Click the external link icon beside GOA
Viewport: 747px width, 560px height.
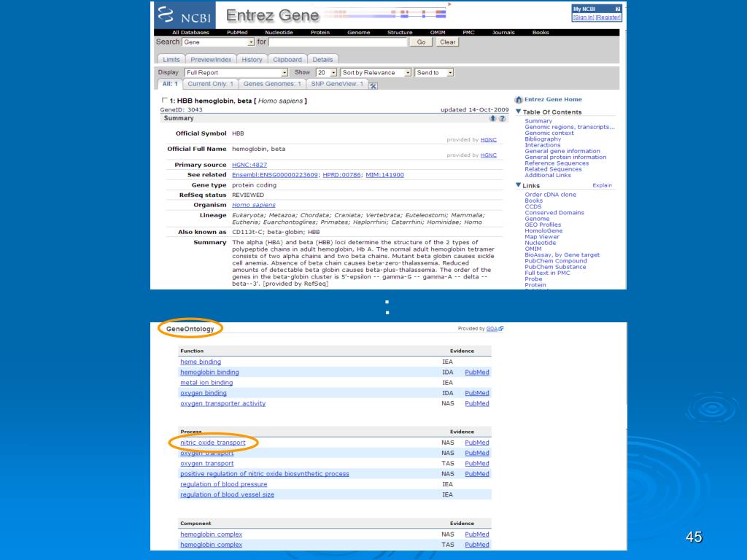[x=501, y=328]
